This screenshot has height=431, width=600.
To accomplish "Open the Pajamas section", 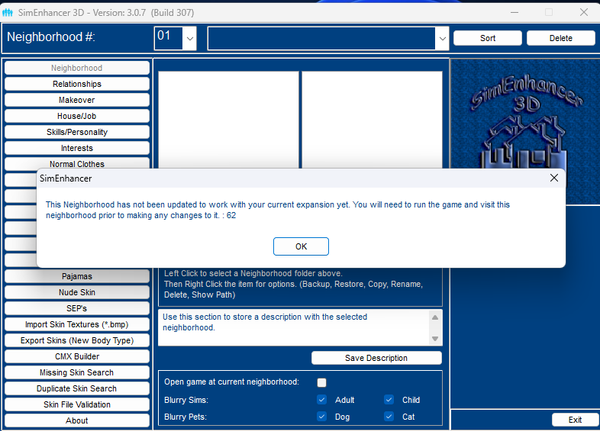I will (x=77, y=276).
